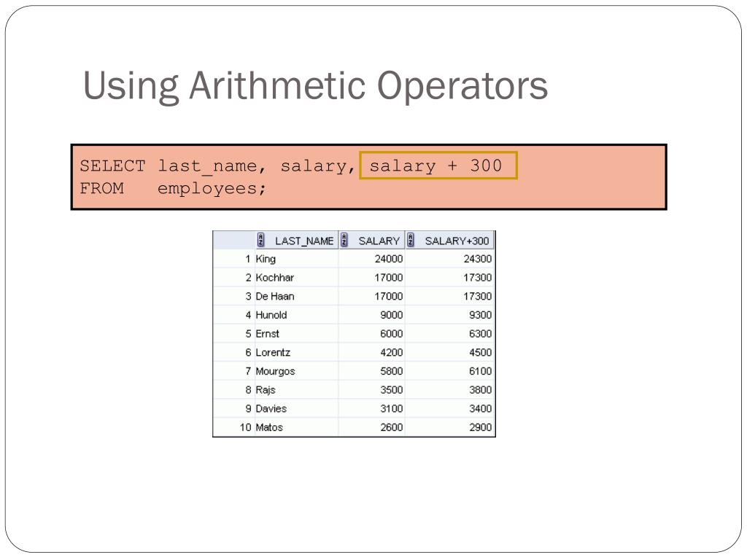Image resolution: width=747 pixels, height=560 pixels.
Task: Click the 4500 value in Lorentz's row
Action: tap(480, 352)
